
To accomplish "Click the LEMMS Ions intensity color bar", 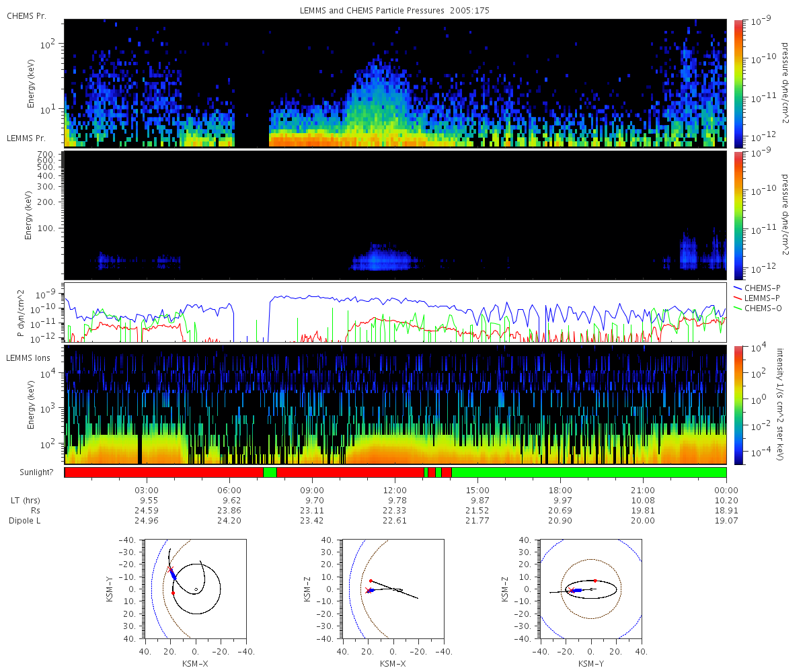I will (738, 405).
